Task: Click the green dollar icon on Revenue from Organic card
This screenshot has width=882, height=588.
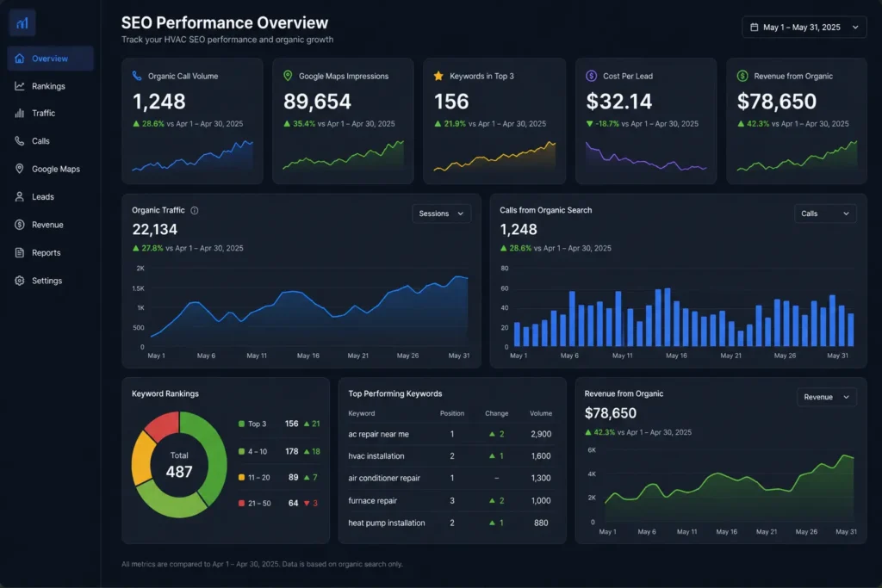Action: click(742, 76)
